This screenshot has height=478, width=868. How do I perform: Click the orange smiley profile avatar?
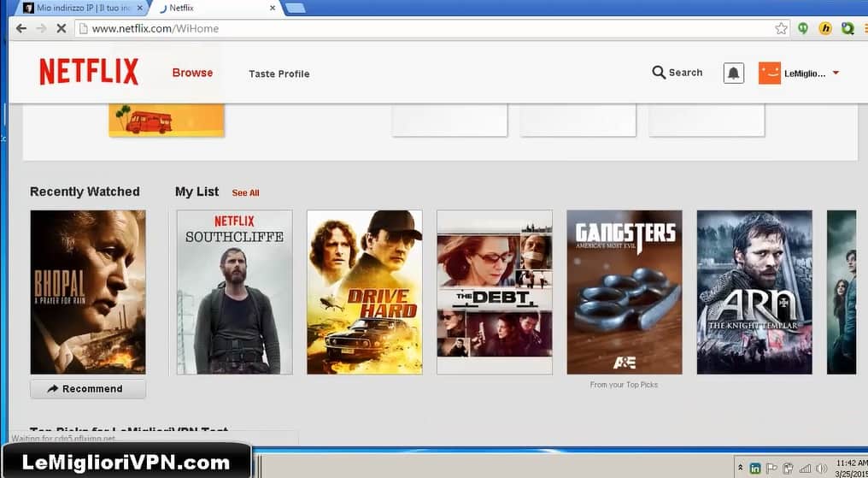tap(770, 74)
